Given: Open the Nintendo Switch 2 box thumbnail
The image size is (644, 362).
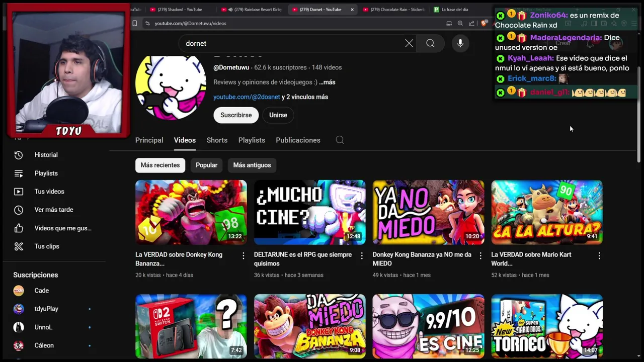Looking at the screenshot, I should coord(191,326).
